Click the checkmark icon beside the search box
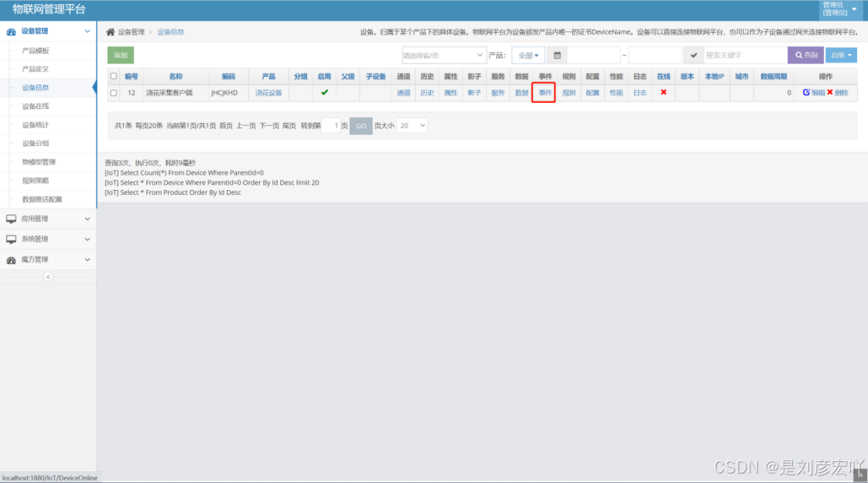Viewport: 868px width, 483px height. pyautogui.click(x=694, y=56)
